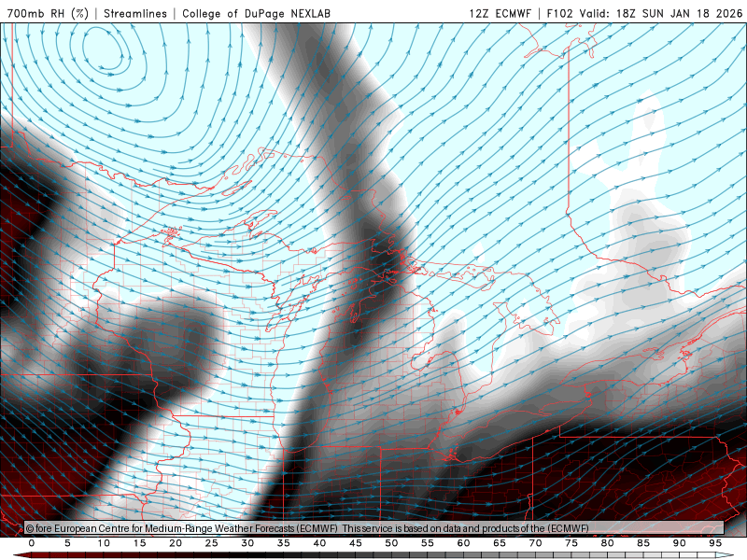Click the colorbar label "70"
The image size is (747, 560).
click(x=535, y=543)
